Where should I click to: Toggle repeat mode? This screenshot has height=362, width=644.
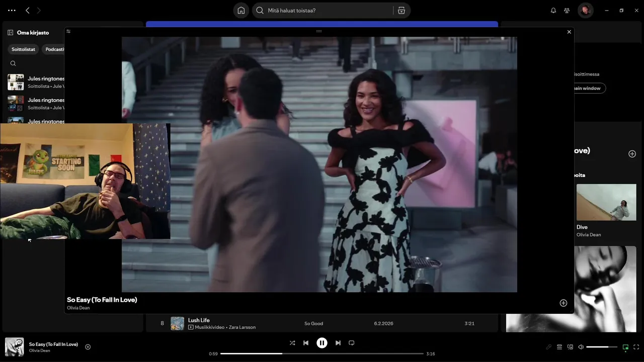[352, 343]
